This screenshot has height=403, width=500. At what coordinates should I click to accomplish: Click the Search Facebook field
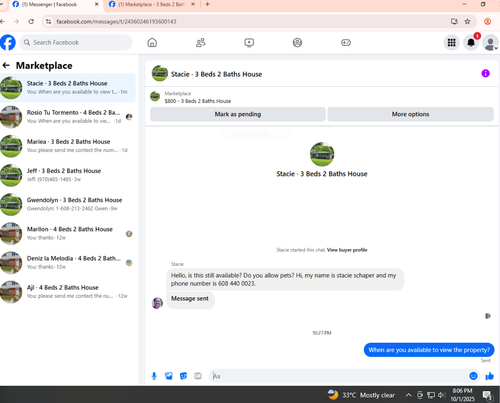click(x=76, y=42)
